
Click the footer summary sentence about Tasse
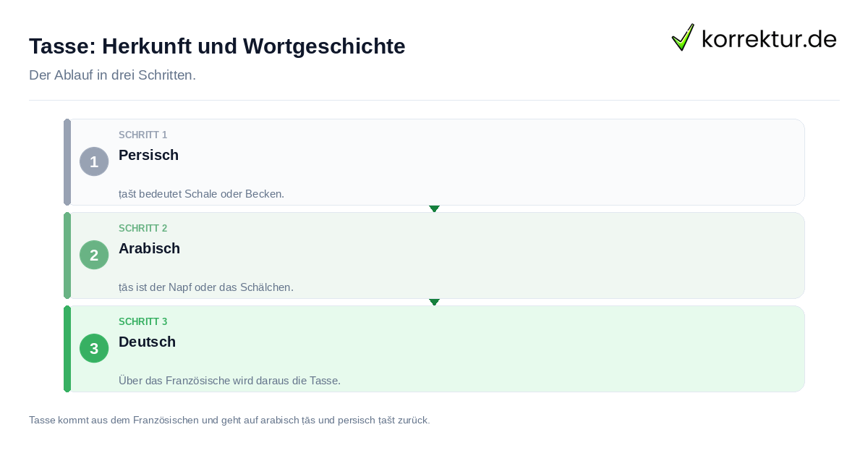point(229,420)
